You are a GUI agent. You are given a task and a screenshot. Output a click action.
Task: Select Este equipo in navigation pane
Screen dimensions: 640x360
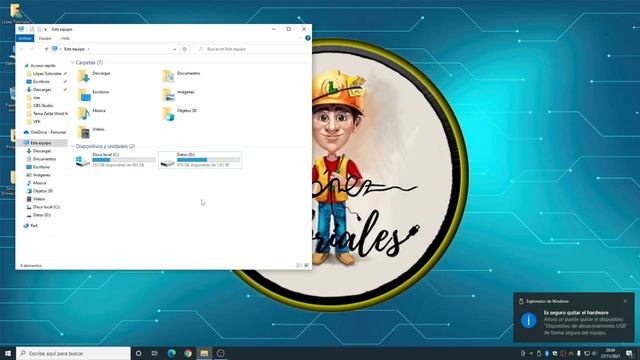click(42, 143)
